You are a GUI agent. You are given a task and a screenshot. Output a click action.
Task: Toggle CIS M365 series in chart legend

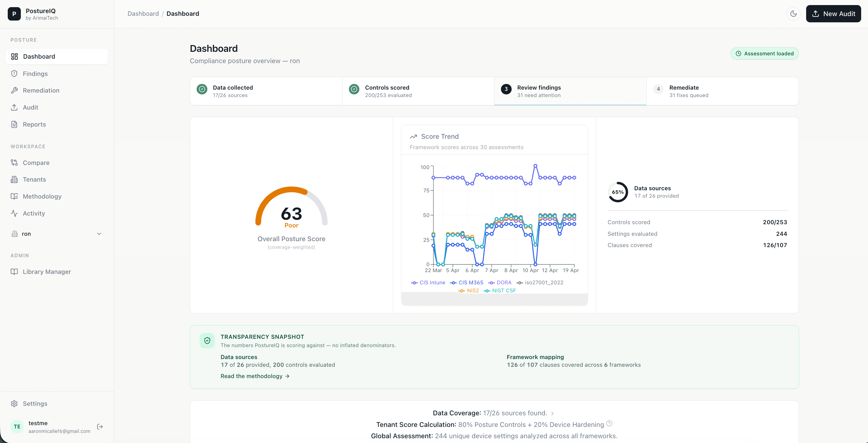467,283
